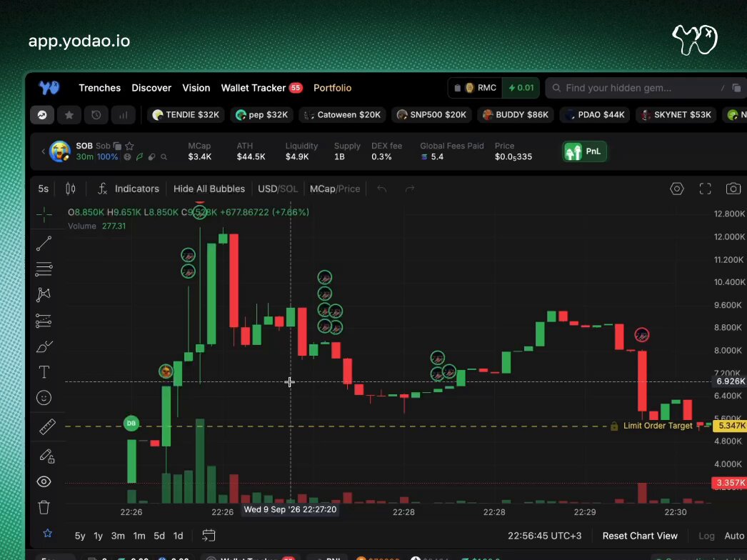Open the emoji sticker tool
747x560 pixels.
pyautogui.click(x=44, y=397)
